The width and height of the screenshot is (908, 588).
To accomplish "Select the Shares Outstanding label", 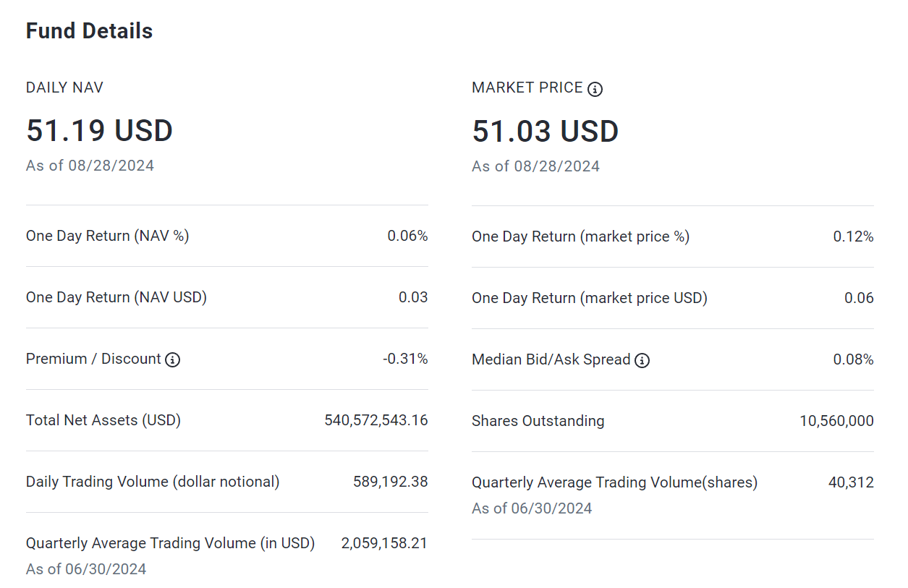I will point(538,421).
